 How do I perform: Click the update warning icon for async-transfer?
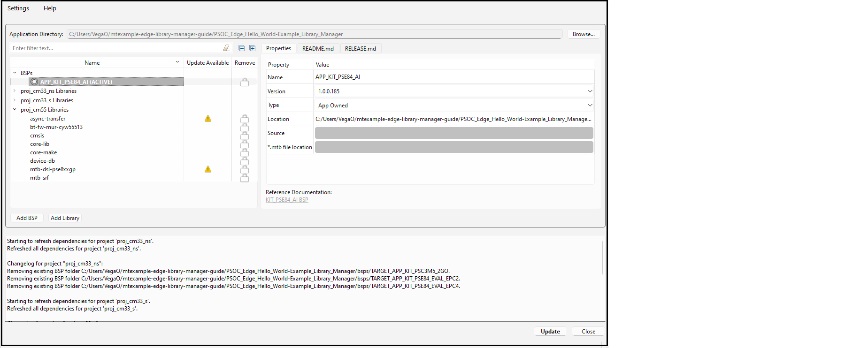pyautogui.click(x=208, y=119)
